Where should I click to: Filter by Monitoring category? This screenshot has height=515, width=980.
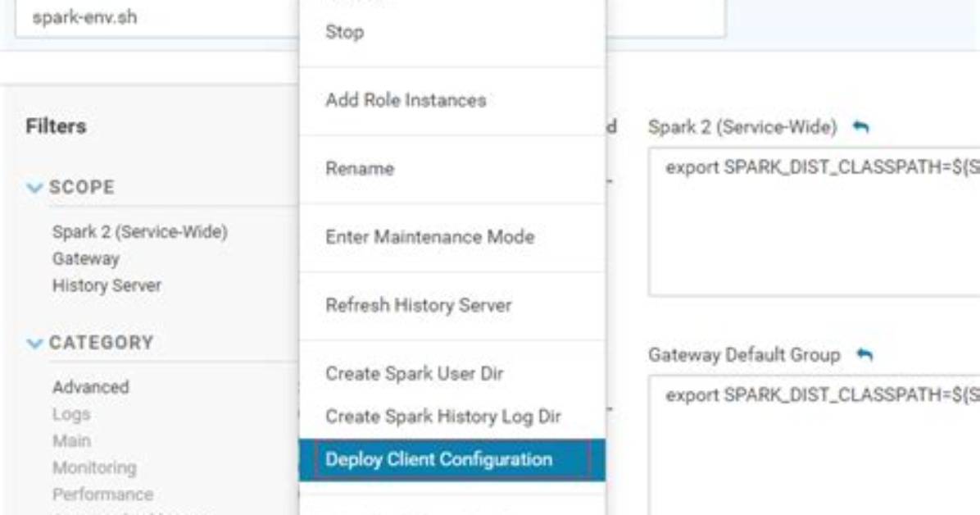click(x=94, y=468)
